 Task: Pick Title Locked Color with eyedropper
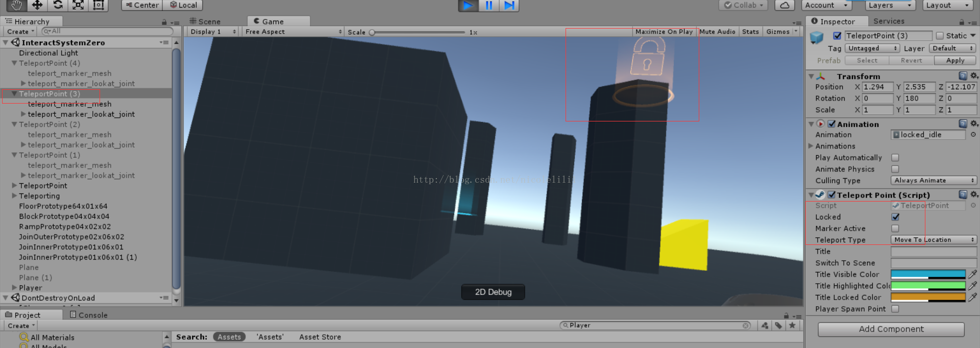click(x=973, y=297)
